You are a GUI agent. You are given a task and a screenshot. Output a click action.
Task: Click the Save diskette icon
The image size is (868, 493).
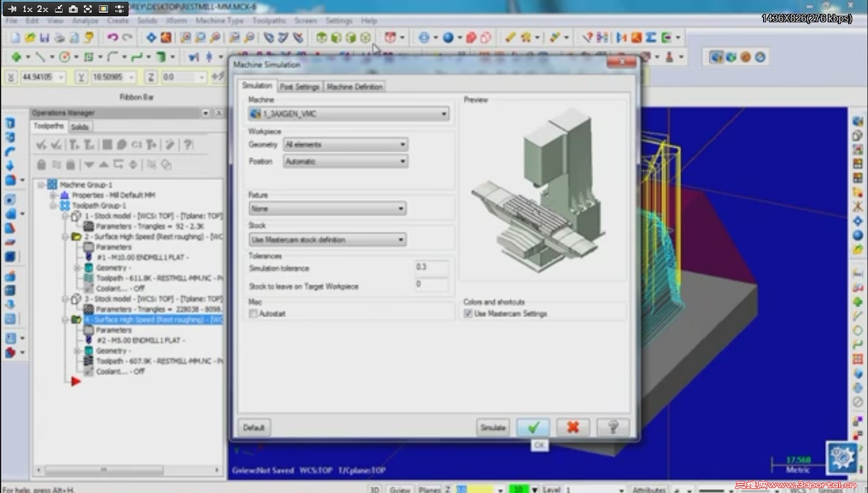pyautogui.click(x=45, y=38)
